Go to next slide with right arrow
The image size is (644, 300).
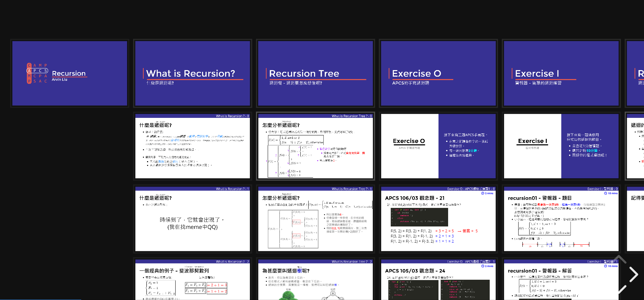[x=634, y=274]
